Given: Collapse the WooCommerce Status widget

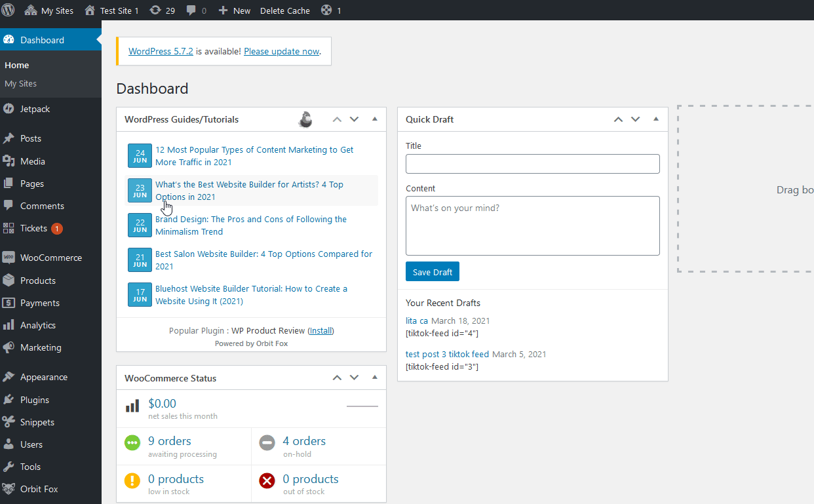Looking at the screenshot, I should tap(375, 378).
